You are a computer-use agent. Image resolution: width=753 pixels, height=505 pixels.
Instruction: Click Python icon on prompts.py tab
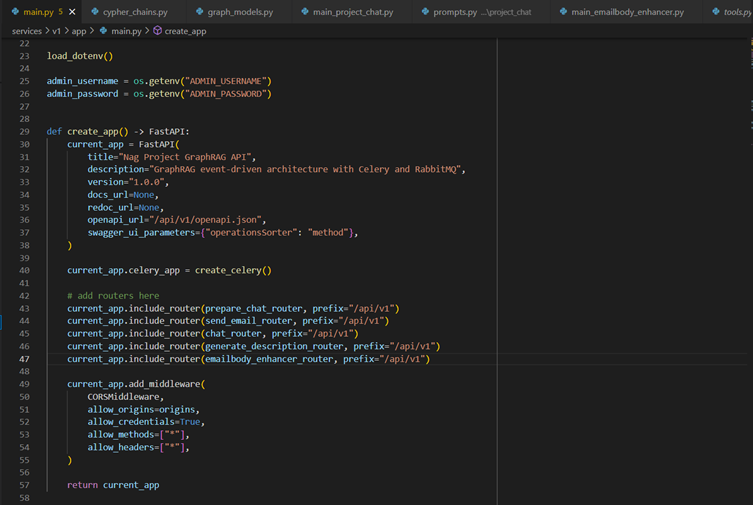[423, 12]
